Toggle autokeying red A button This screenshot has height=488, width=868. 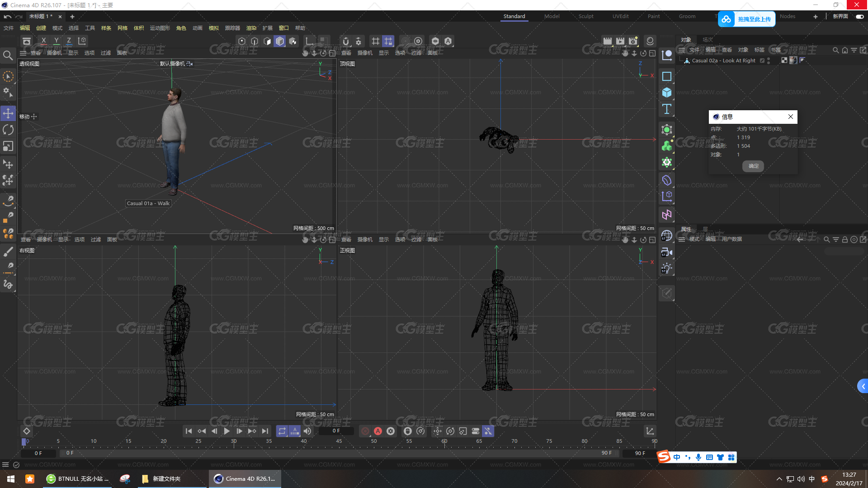(378, 431)
